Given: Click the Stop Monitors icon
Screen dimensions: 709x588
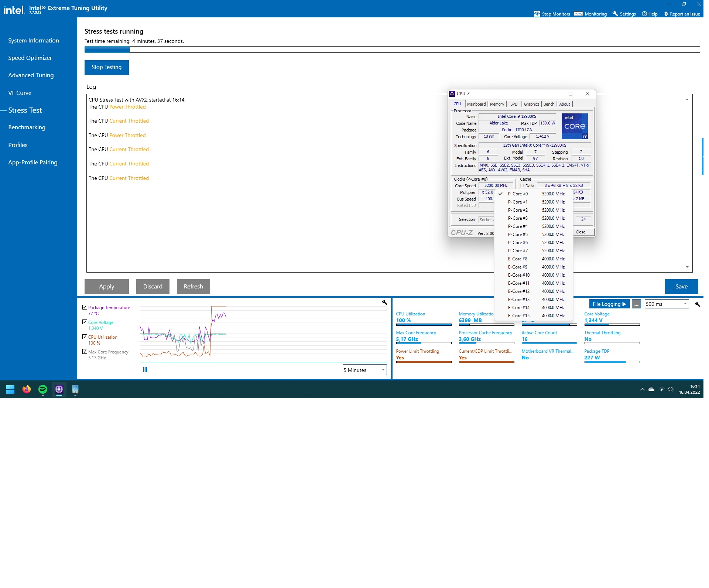Looking at the screenshot, I should [x=537, y=14].
